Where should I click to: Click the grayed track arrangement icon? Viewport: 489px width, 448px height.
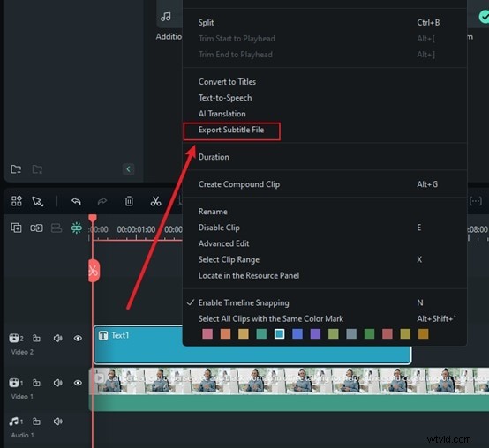pyautogui.click(x=56, y=228)
